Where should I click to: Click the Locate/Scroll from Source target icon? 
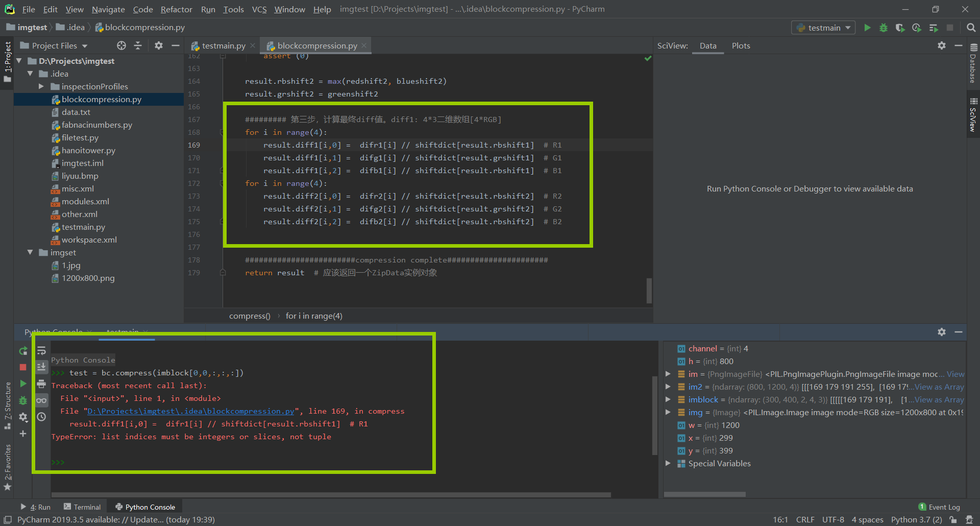(x=121, y=45)
